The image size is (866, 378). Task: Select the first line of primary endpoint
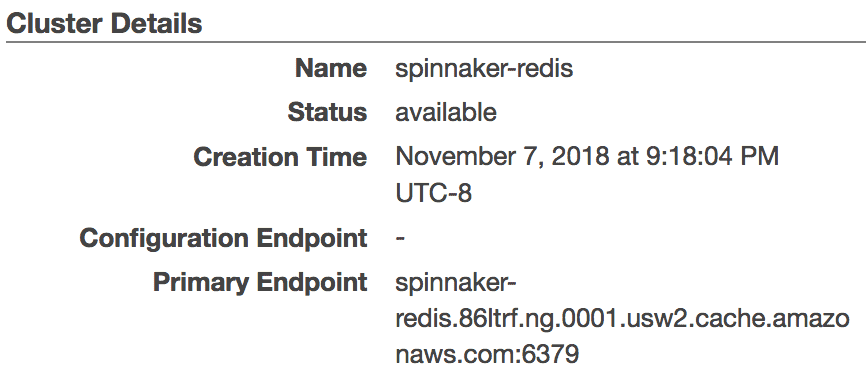[456, 284]
